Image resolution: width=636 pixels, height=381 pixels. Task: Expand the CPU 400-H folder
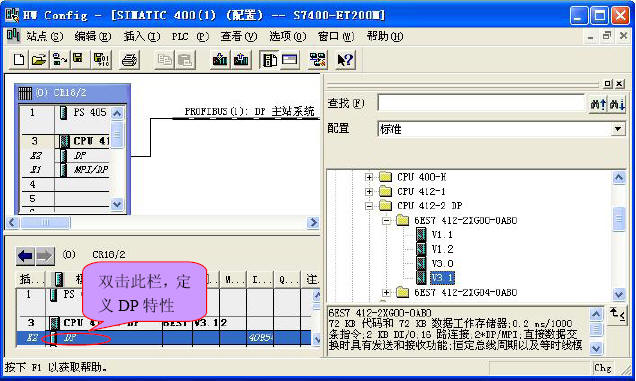(x=369, y=177)
